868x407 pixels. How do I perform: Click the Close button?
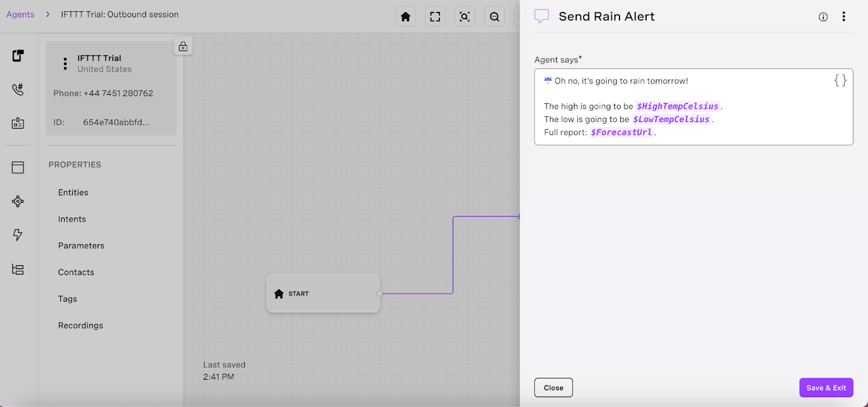(553, 387)
